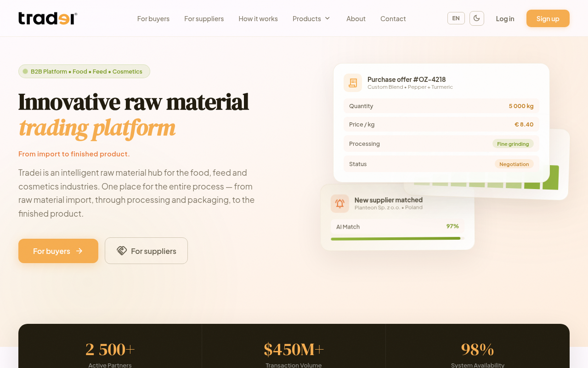Click the Negotiation status badge
This screenshot has width=588, height=368.
point(514,164)
